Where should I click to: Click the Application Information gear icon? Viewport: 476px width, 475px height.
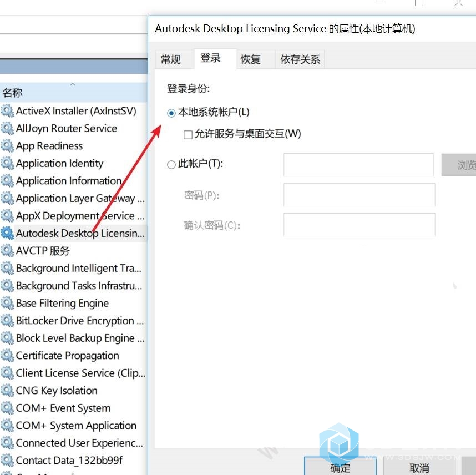(7, 181)
